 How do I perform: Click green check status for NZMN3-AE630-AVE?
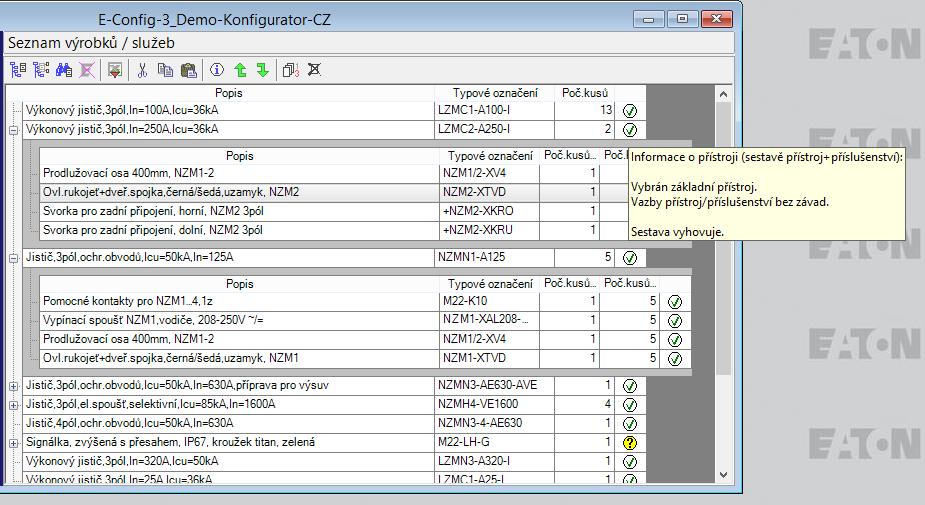629,385
